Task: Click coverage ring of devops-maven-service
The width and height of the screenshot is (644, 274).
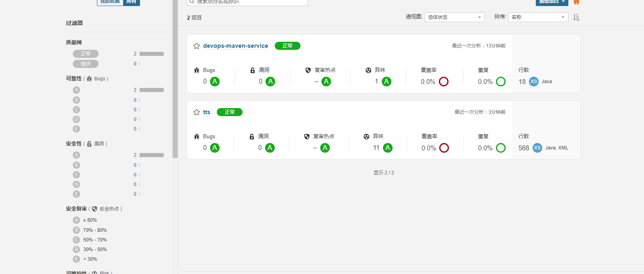Action: [444, 82]
